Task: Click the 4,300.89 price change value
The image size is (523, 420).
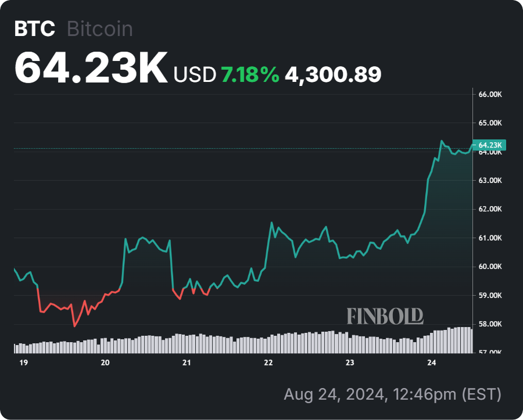Action: (x=333, y=74)
